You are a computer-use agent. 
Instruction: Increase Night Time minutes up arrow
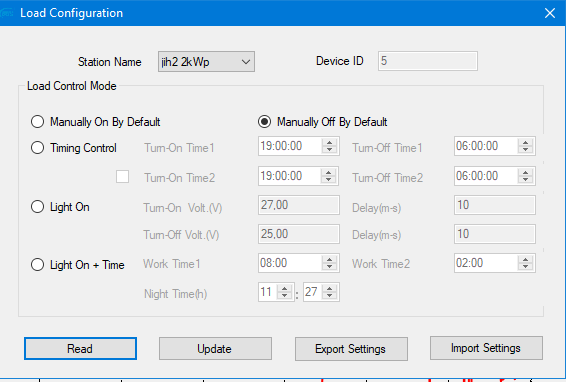click(x=330, y=288)
